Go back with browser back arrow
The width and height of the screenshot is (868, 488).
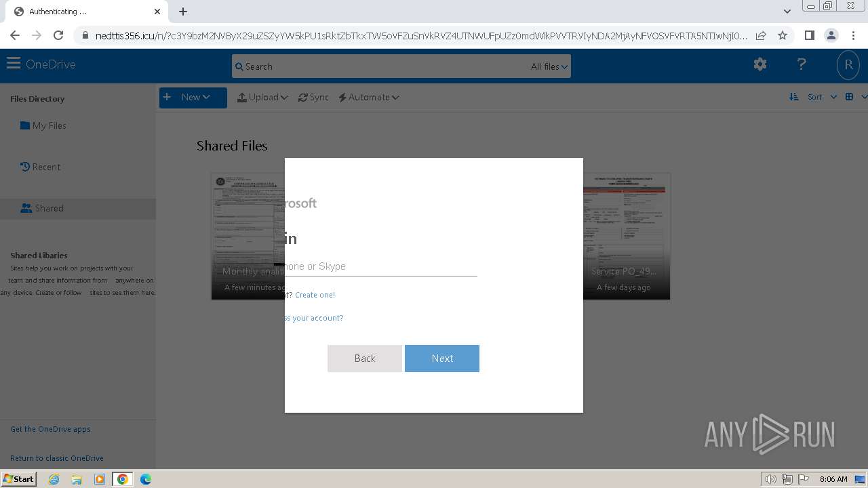pyautogui.click(x=15, y=35)
